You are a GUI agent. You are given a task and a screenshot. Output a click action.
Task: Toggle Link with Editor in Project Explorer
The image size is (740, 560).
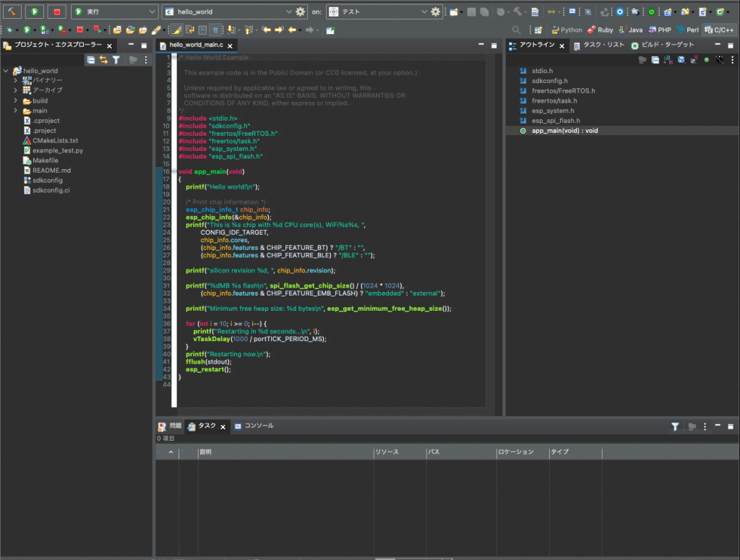click(103, 60)
